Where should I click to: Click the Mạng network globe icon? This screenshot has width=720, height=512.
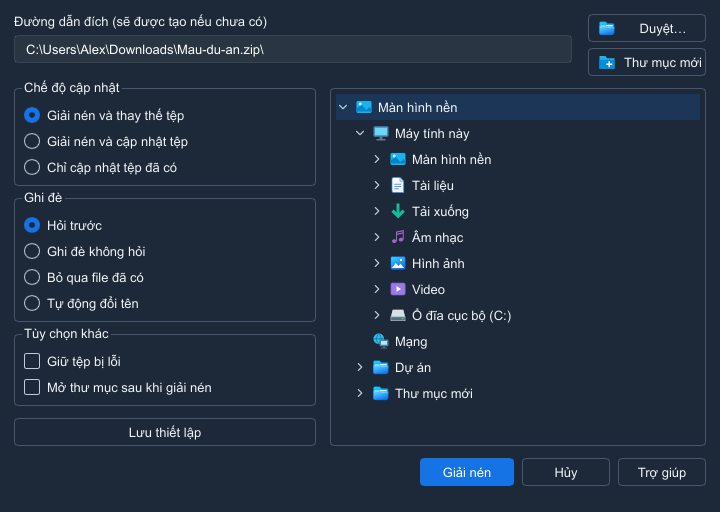[381, 341]
